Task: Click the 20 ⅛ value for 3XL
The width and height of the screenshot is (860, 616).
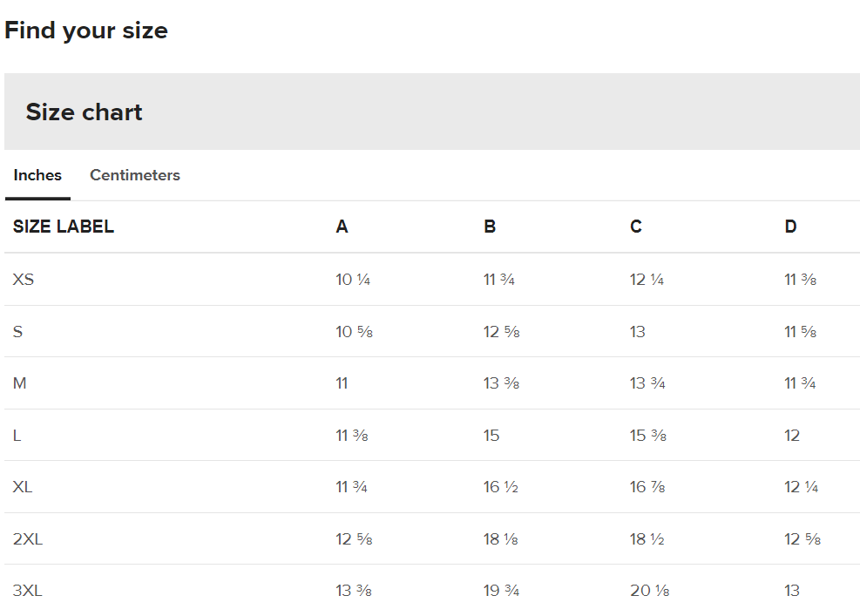Action: 649,590
